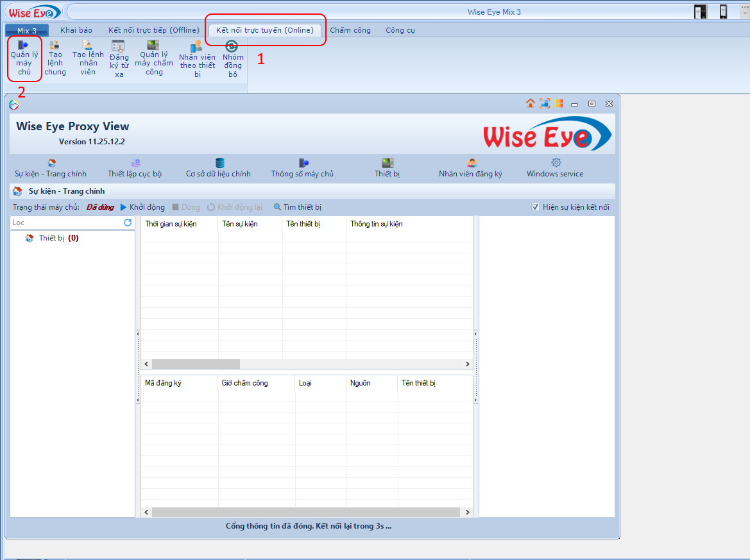Open Thông số máy chủ settings
The image size is (750, 560).
pos(303,168)
